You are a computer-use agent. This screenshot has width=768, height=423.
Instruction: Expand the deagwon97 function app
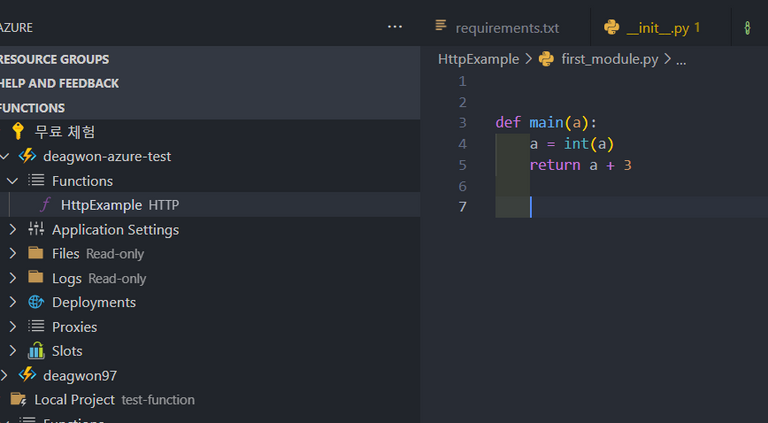(x=4, y=375)
